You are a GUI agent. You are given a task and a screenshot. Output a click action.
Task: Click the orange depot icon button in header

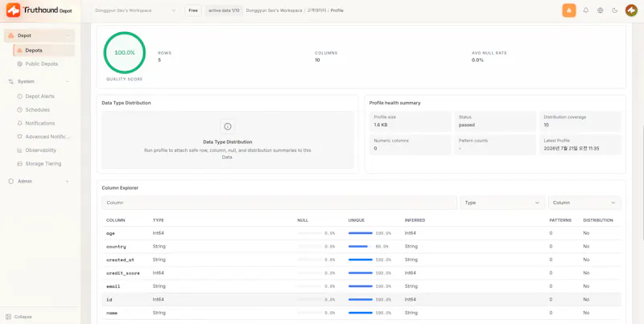(x=569, y=10)
